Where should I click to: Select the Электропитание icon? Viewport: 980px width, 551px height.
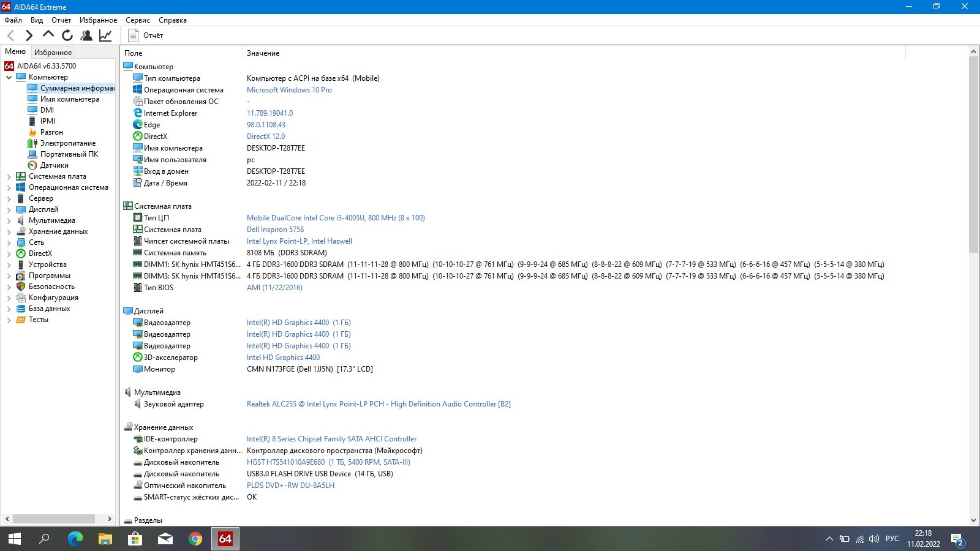[32, 143]
